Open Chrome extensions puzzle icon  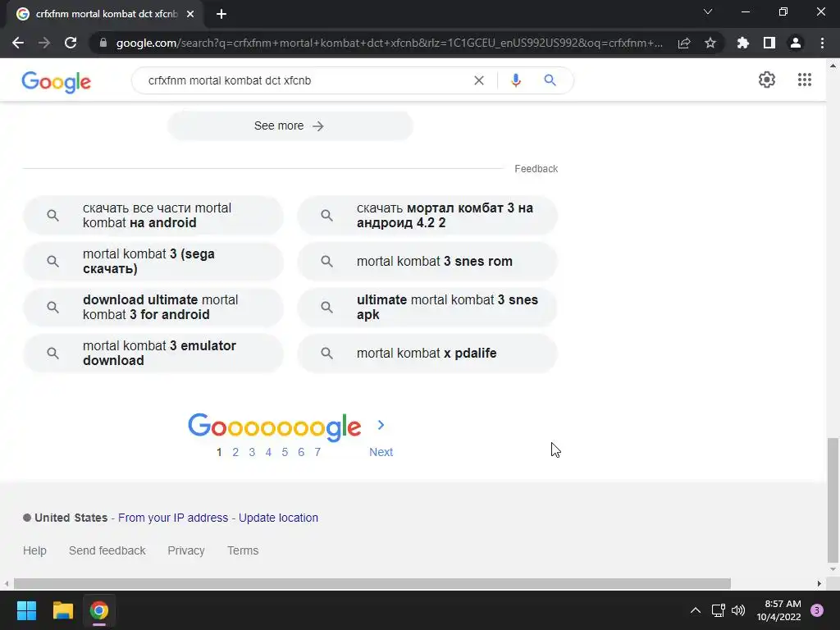pyautogui.click(x=742, y=43)
